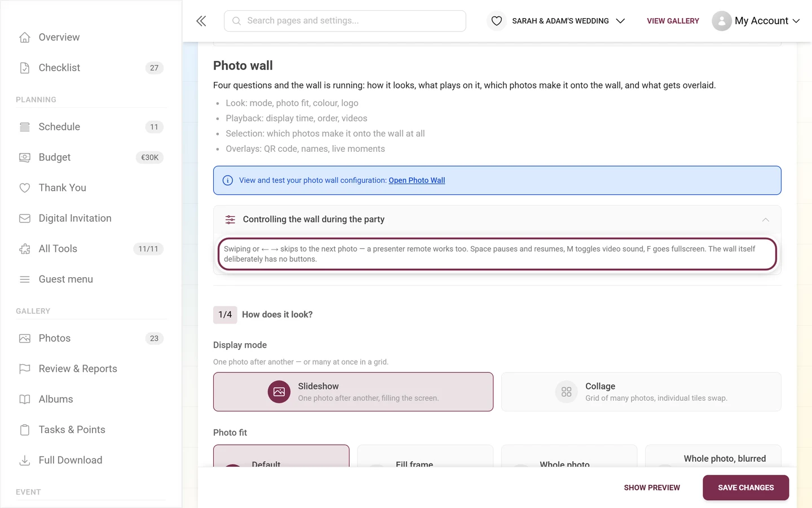Click the Budget money icon
This screenshot has height=508, width=812.
(25, 157)
